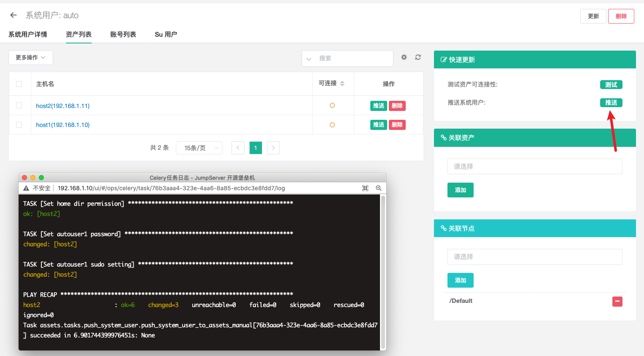
Task: Click 推送 button for 推送系统用户
Action: click(x=611, y=102)
